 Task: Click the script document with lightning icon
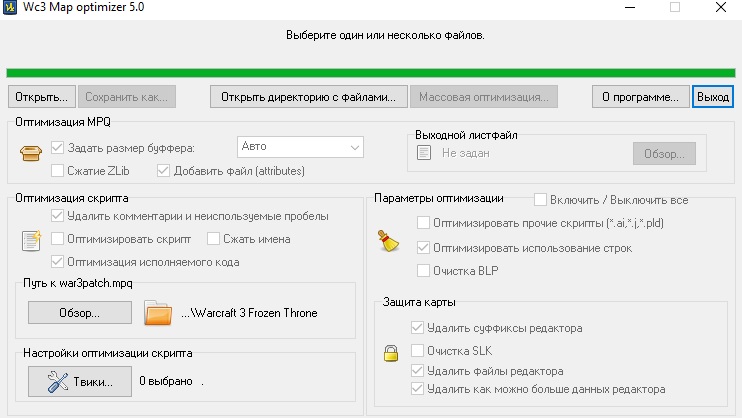[x=32, y=241]
